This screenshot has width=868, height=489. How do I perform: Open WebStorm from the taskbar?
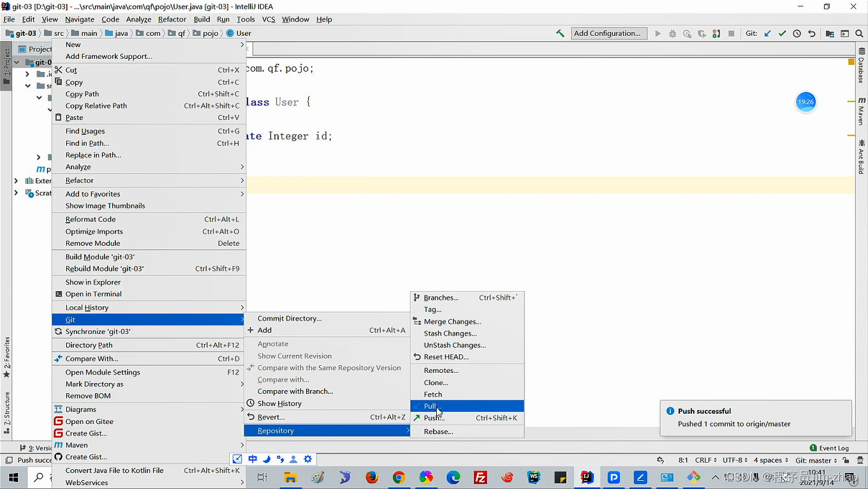point(534,478)
